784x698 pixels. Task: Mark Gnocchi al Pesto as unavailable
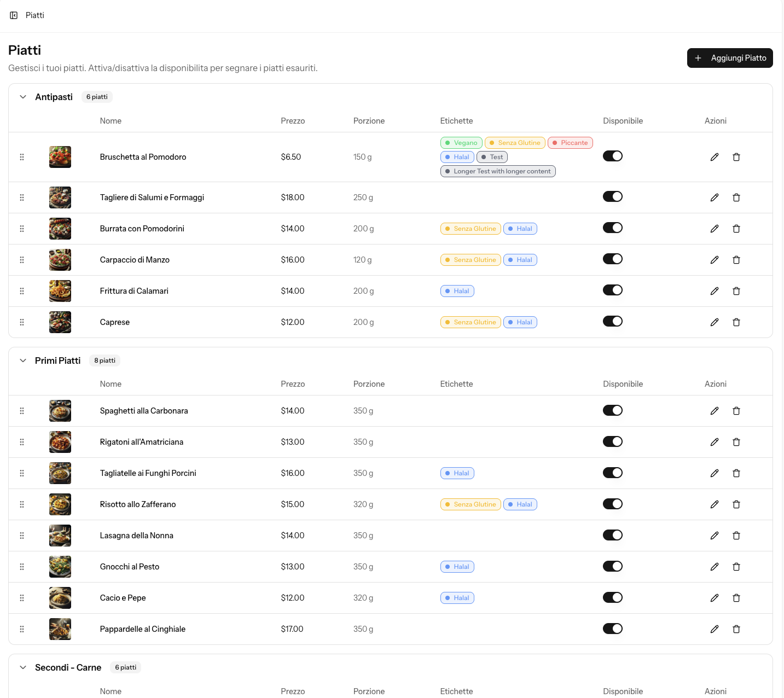tap(613, 567)
